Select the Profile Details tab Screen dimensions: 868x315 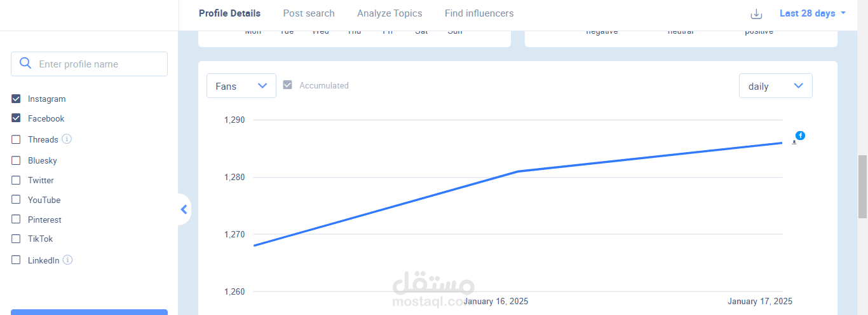point(229,13)
